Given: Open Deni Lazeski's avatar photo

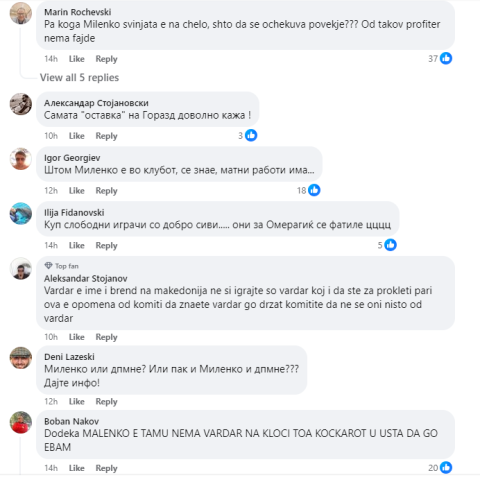Looking at the screenshot, I should pyautogui.click(x=21, y=358).
